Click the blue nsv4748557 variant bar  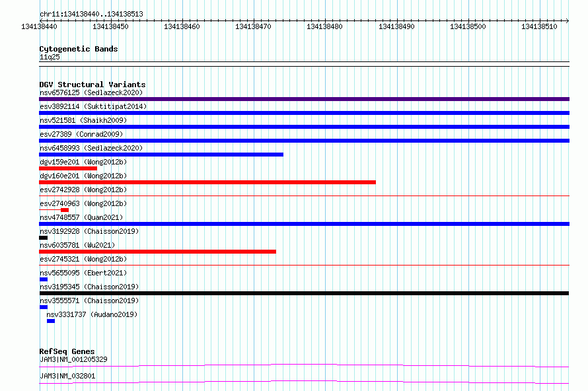(x=304, y=224)
